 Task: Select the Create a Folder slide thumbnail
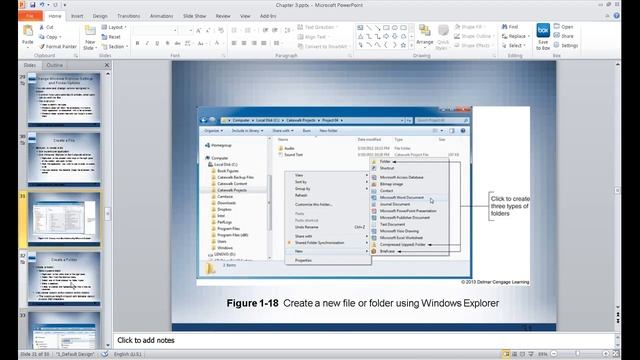[64, 278]
